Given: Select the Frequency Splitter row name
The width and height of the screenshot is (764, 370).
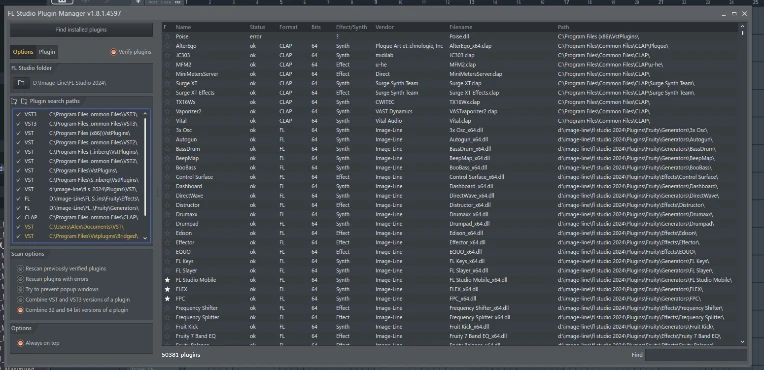Looking at the screenshot, I should pyautogui.click(x=197, y=317).
